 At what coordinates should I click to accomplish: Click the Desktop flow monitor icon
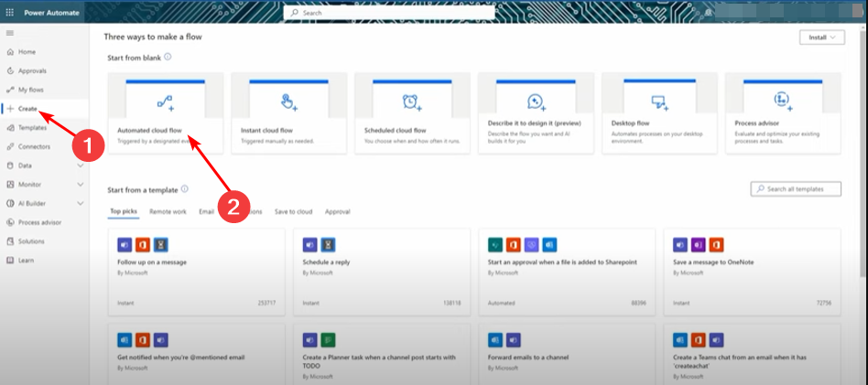658,102
